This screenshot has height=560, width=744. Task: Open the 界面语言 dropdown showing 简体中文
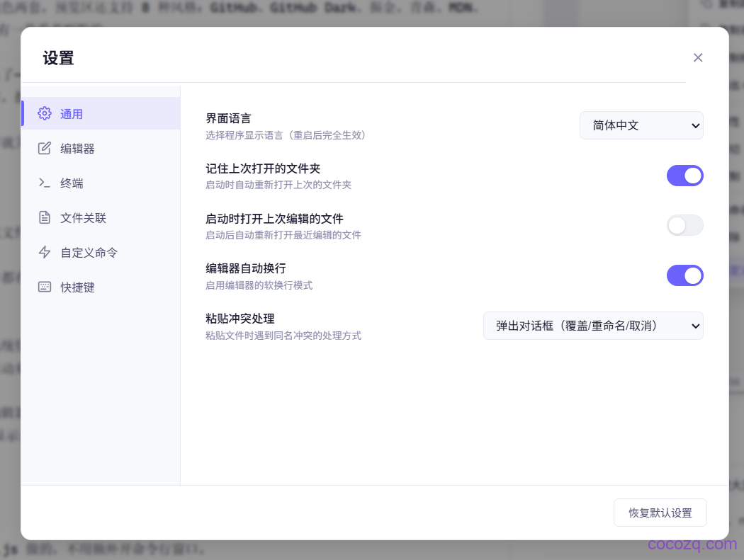pyautogui.click(x=641, y=125)
